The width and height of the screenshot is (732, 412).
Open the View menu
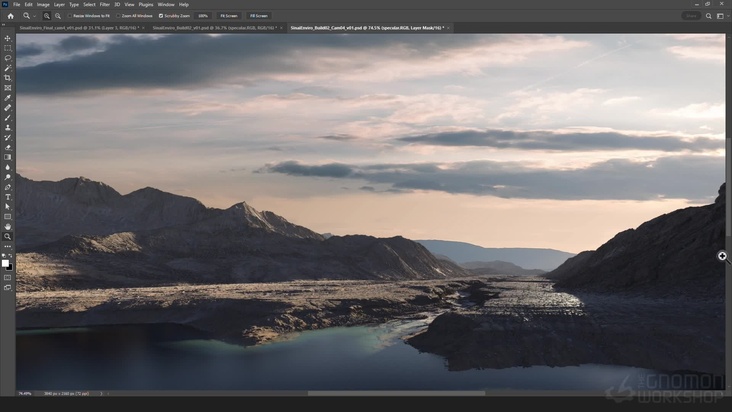[x=129, y=5]
